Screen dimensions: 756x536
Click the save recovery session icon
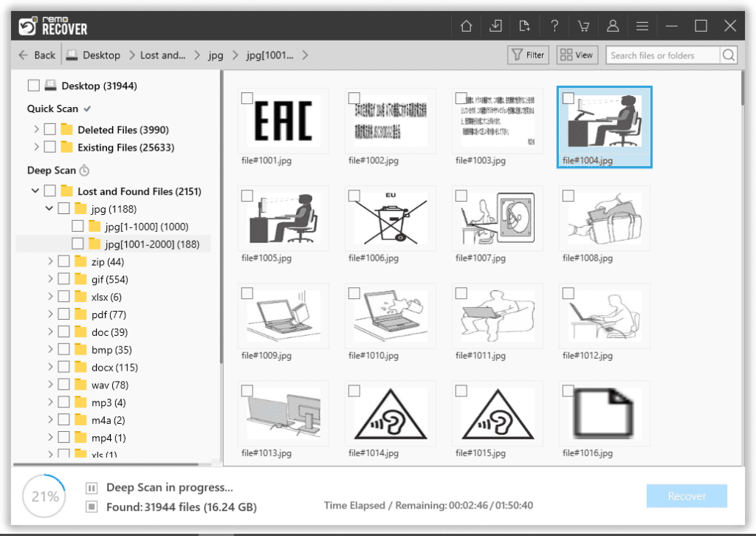(x=495, y=25)
